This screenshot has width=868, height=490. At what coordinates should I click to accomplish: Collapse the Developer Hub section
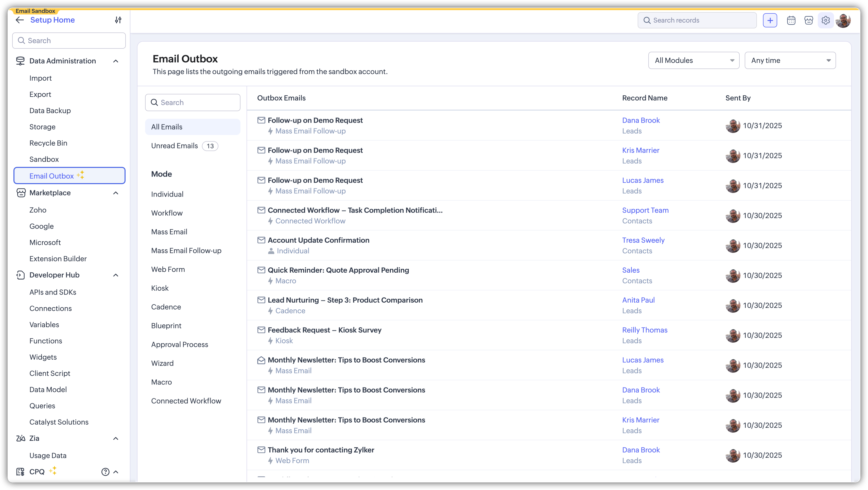tap(116, 275)
